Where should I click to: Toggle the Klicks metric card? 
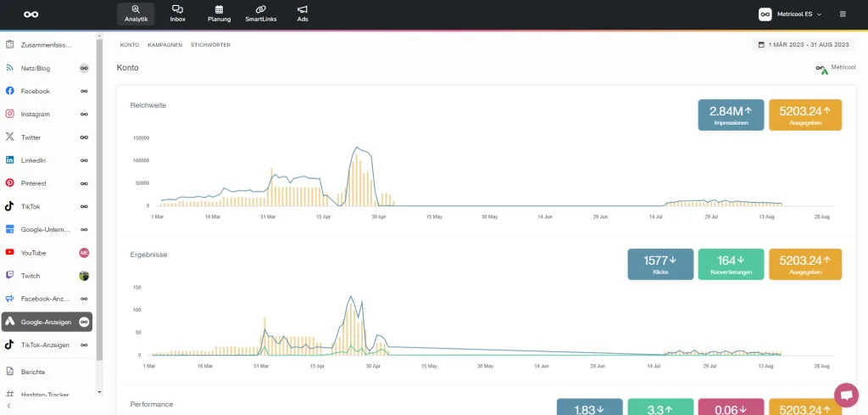pyautogui.click(x=660, y=264)
